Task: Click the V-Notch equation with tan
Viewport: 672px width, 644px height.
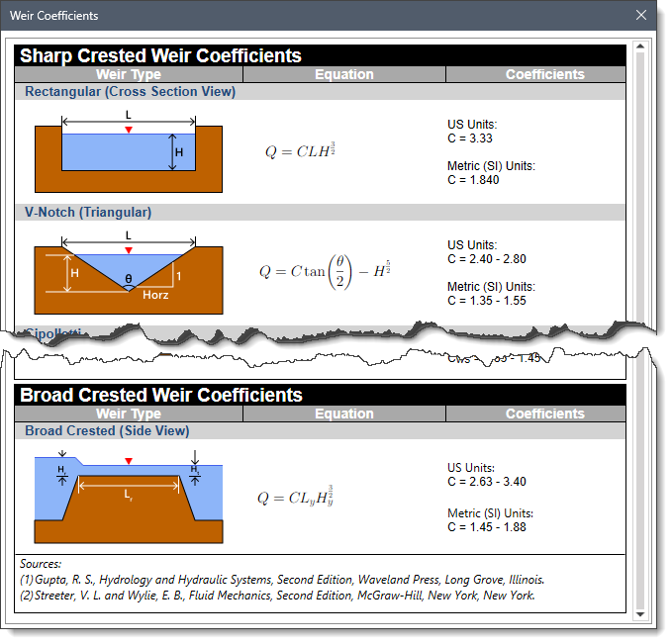Action: click(x=325, y=272)
